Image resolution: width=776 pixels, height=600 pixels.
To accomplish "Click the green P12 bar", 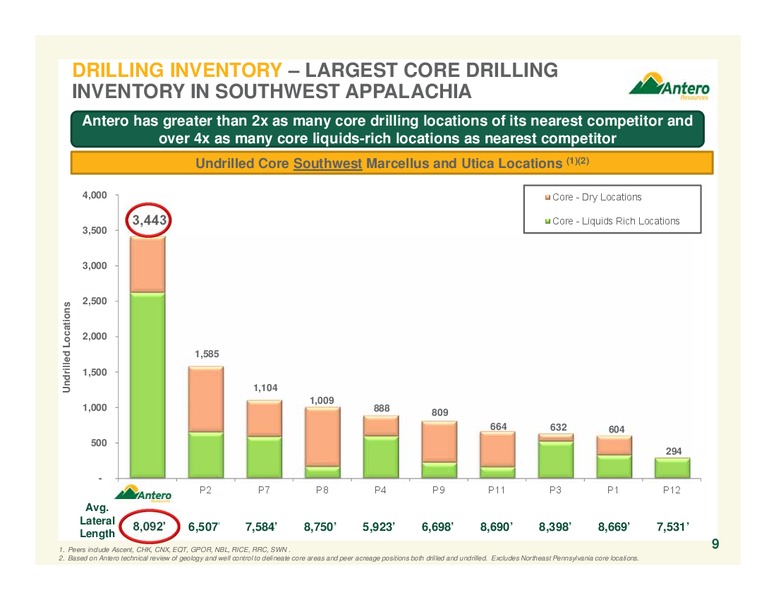I will click(x=672, y=468).
